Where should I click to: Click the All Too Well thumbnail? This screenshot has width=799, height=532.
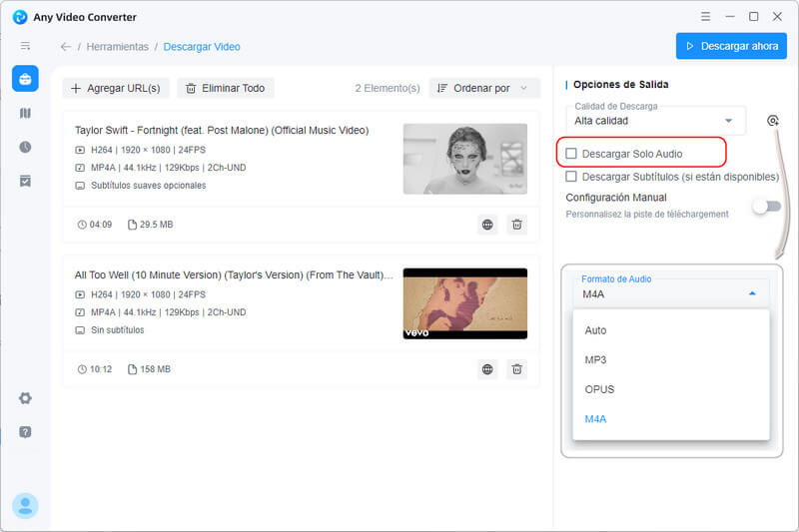click(x=465, y=303)
